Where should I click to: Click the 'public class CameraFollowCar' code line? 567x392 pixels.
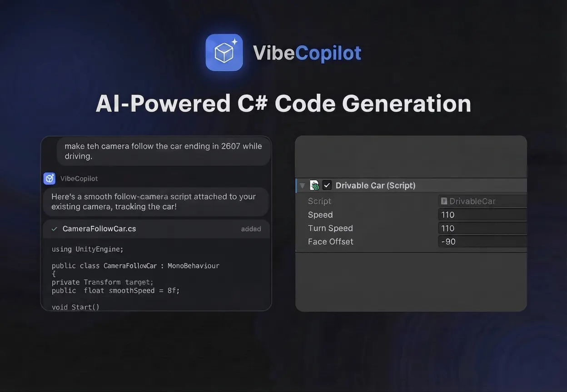(135, 266)
